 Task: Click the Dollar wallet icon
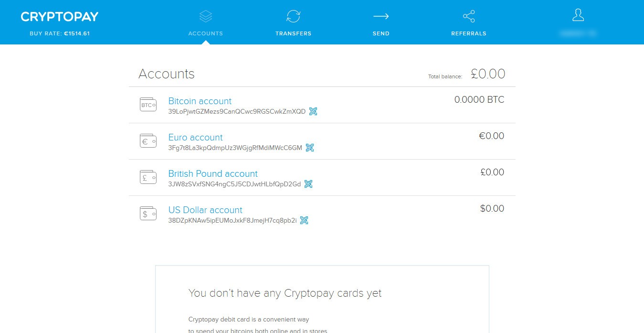pos(148,213)
